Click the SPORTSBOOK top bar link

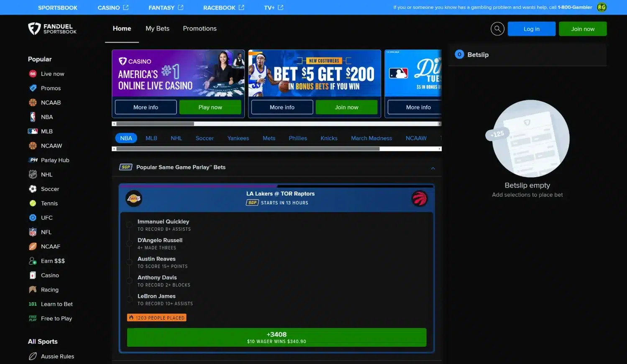58,8
